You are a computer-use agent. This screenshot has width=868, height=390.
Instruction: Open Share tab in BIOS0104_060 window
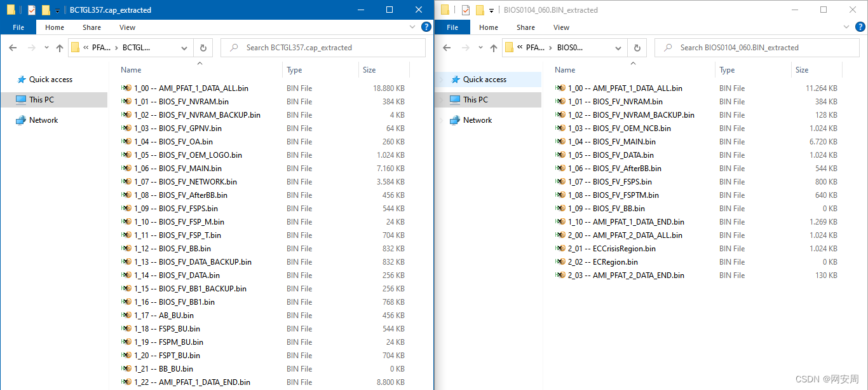tap(526, 27)
